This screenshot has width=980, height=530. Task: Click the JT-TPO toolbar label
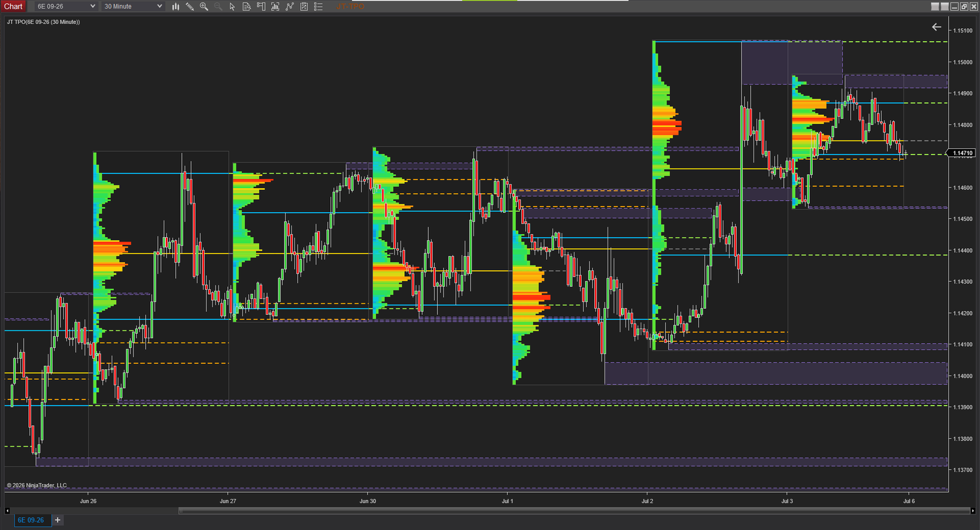[x=350, y=6]
